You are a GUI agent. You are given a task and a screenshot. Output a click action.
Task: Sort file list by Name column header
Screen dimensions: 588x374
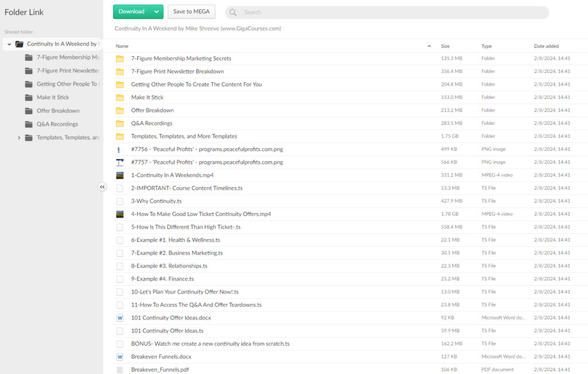(x=122, y=46)
